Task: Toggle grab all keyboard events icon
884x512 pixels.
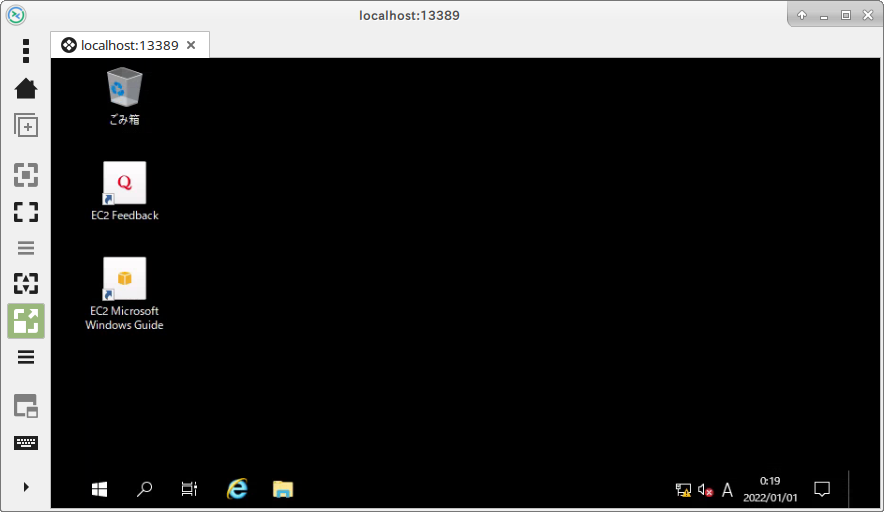Action: pos(26,443)
